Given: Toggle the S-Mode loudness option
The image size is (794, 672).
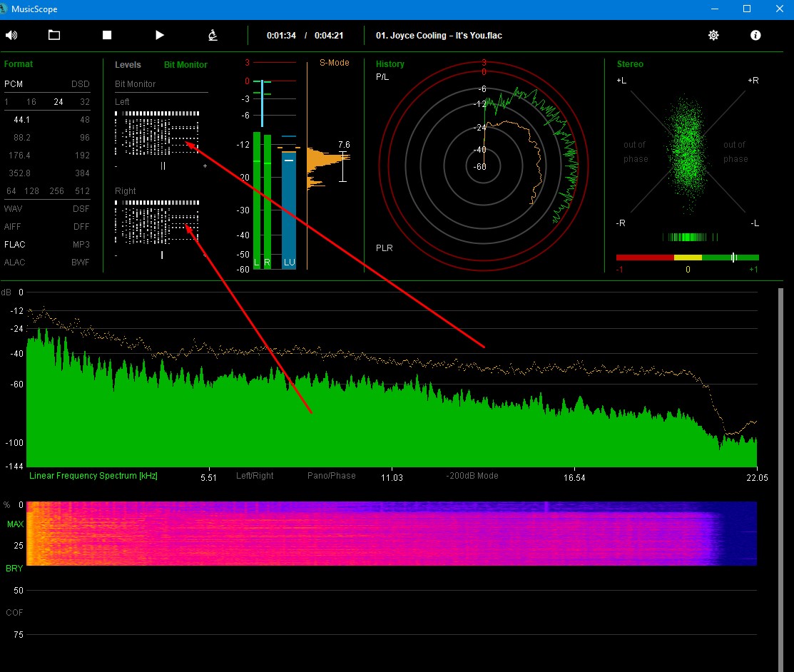Looking at the screenshot, I should [334, 63].
